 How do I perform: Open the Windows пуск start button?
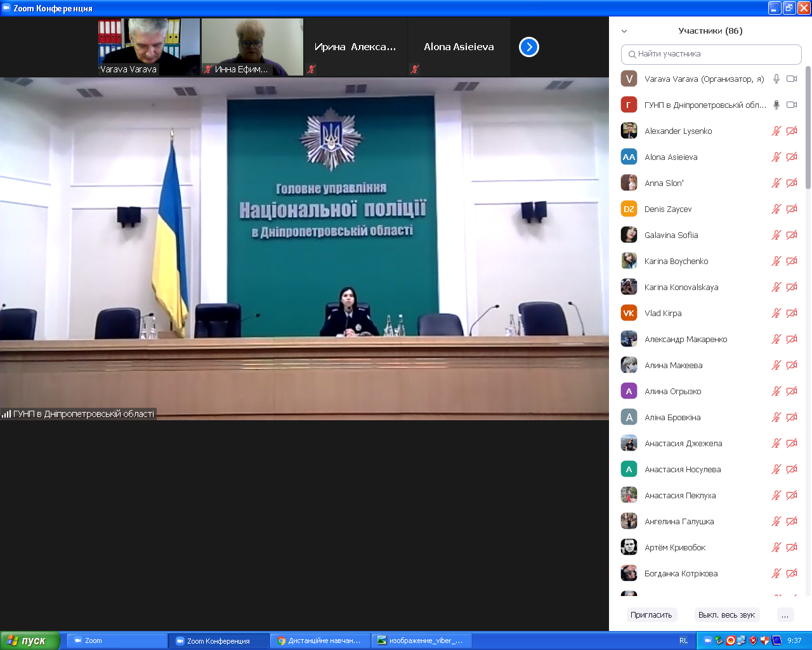[30, 640]
